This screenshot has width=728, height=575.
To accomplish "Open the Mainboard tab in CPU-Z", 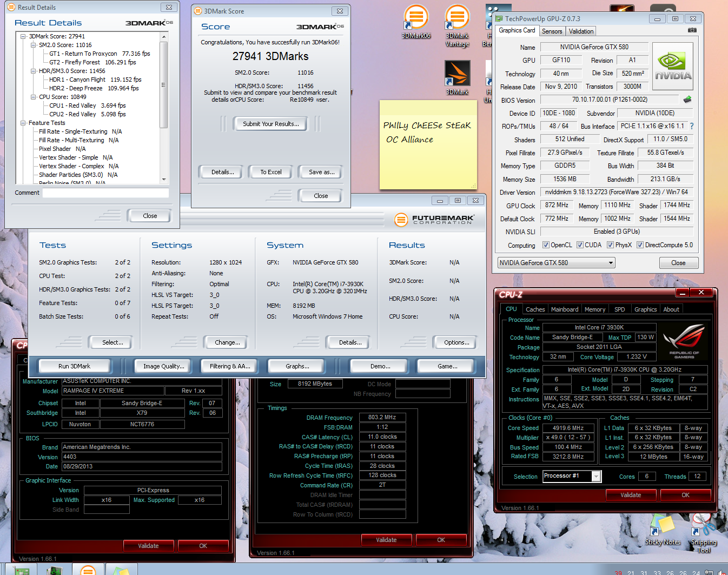I will click(x=564, y=309).
